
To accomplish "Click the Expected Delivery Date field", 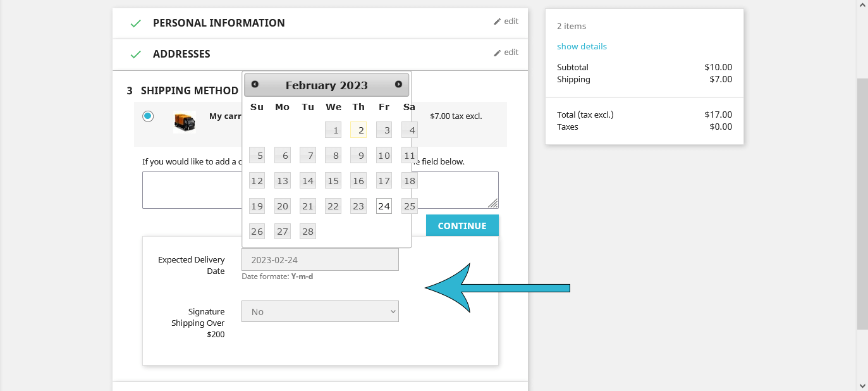I will coord(320,259).
